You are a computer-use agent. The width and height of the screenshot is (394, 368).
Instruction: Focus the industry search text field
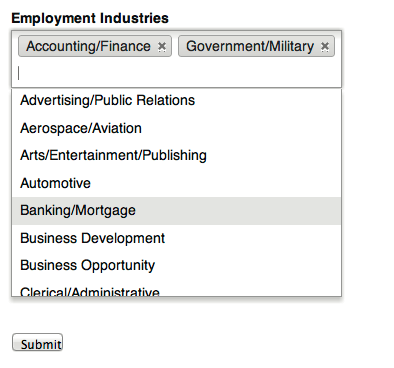(x=177, y=73)
